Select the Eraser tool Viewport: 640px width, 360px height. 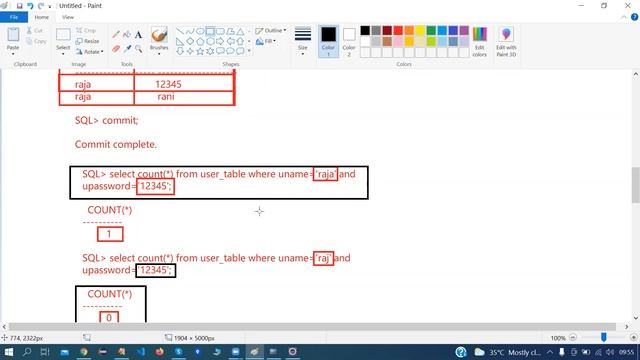tap(116, 49)
